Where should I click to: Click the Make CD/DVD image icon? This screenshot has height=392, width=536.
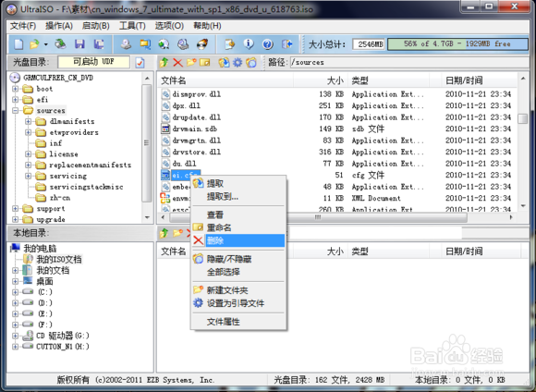[x=126, y=44]
